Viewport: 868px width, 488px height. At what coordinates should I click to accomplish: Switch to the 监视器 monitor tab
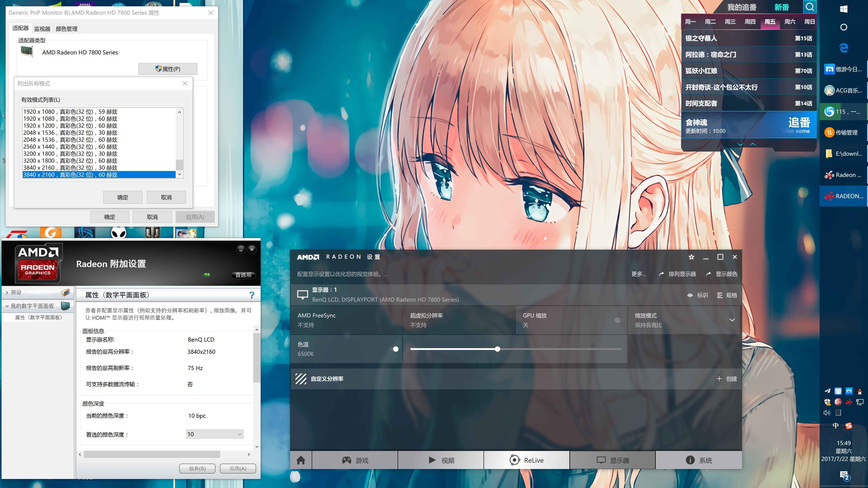tap(42, 29)
